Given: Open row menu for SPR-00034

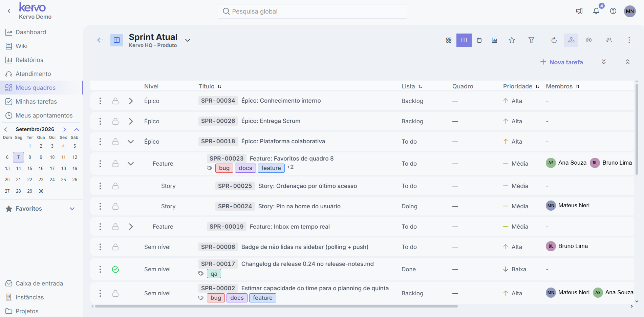Looking at the screenshot, I should (x=100, y=101).
